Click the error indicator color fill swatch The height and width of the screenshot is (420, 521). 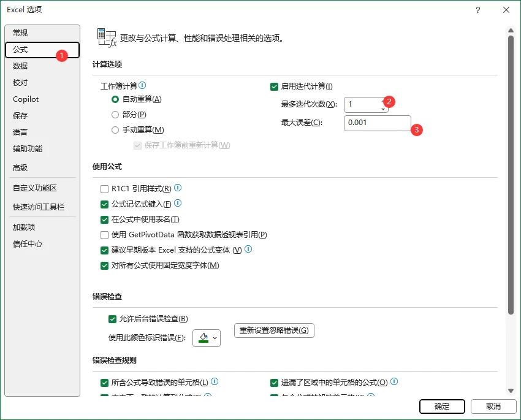(x=203, y=338)
